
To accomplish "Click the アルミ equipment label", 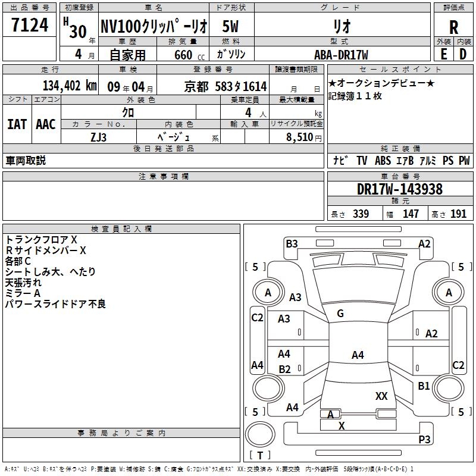I will 428,160.
